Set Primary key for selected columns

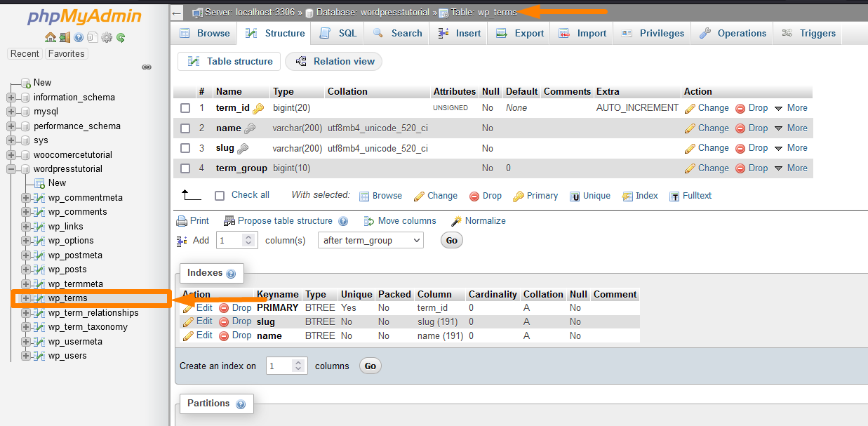(x=535, y=196)
